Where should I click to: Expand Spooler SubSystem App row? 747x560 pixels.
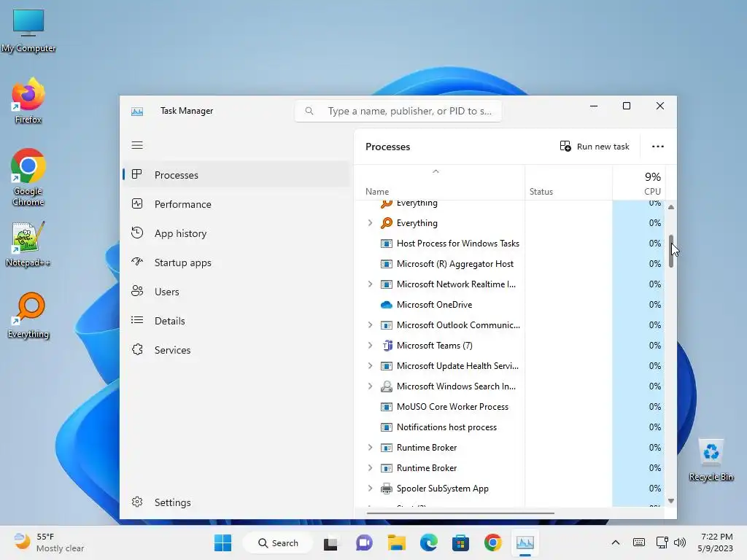[370, 489]
